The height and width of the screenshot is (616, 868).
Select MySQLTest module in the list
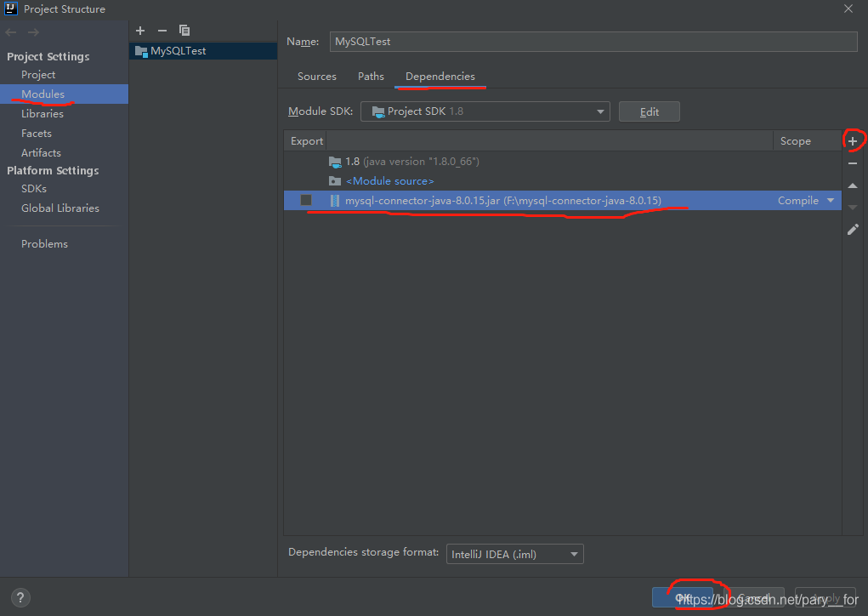click(203, 51)
